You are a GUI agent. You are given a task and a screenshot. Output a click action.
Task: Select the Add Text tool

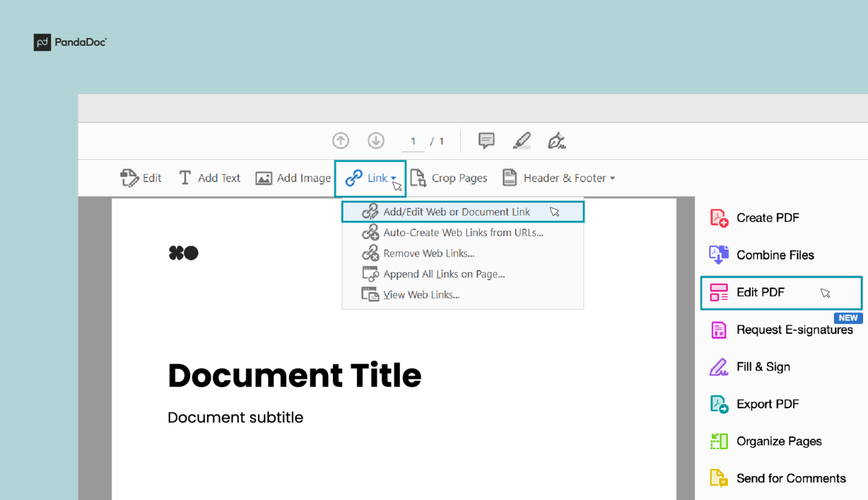click(210, 178)
